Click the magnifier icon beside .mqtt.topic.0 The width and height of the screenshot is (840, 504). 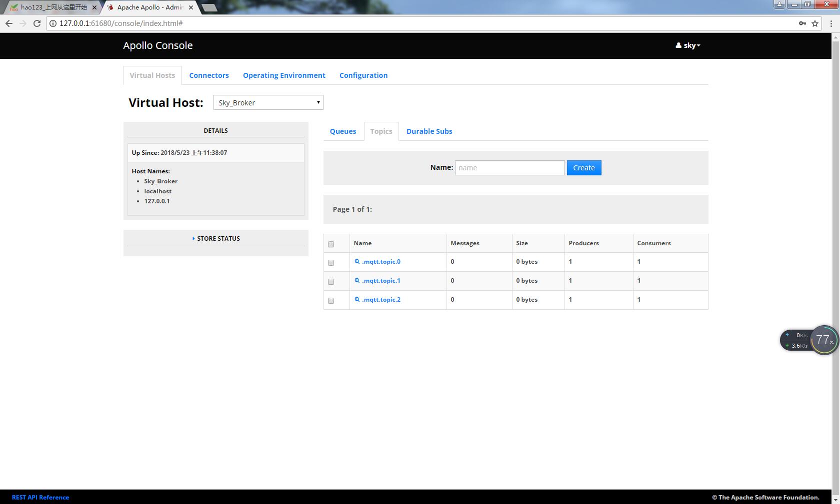pos(357,261)
